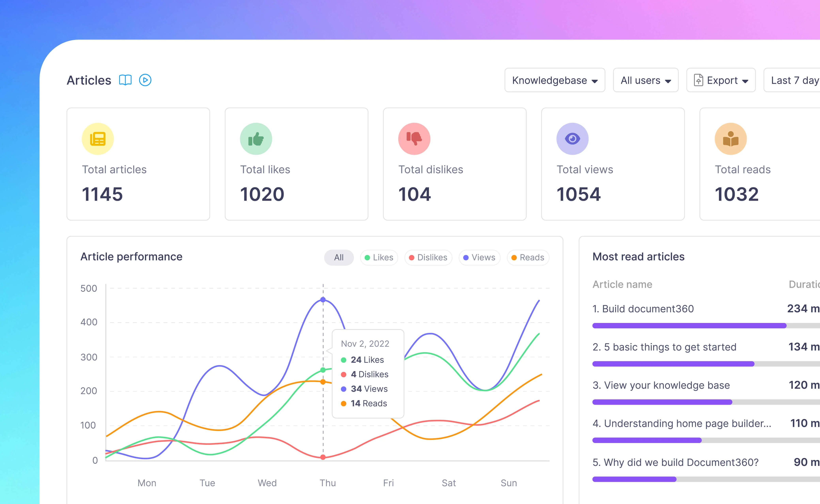Click the file icon in Export button
Image resolution: width=820 pixels, height=504 pixels.
click(x=698, y=80)
